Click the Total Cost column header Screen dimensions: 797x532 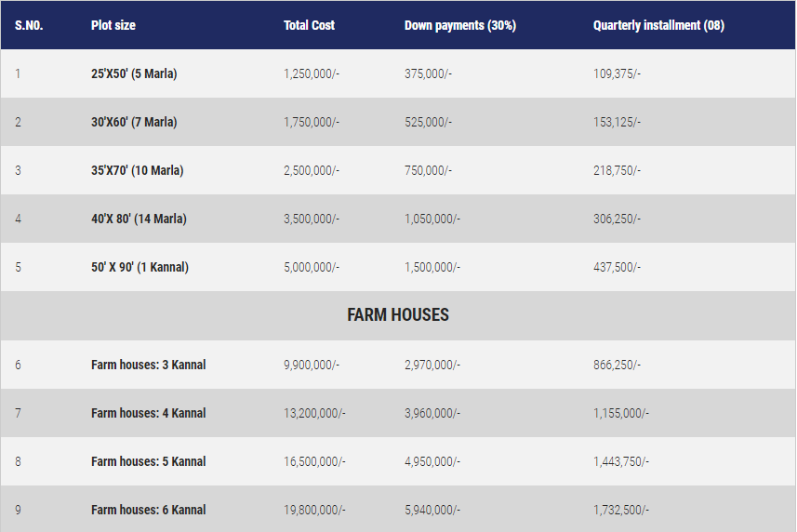click(309, 25)
